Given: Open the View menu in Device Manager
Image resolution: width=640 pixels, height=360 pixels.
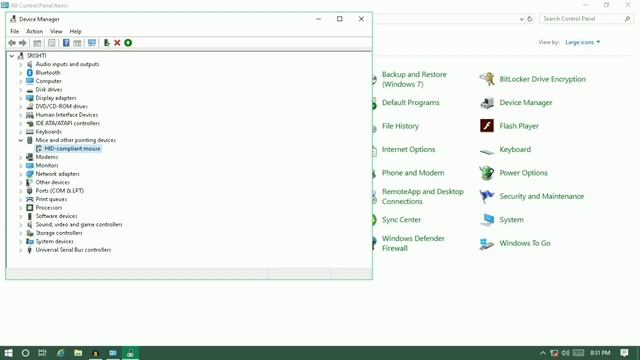Looking at the screenshot, I should [56, 31].
